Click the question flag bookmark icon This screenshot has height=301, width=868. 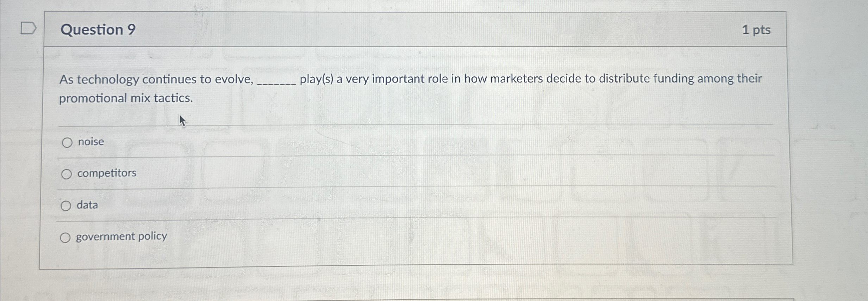[28, 27]
